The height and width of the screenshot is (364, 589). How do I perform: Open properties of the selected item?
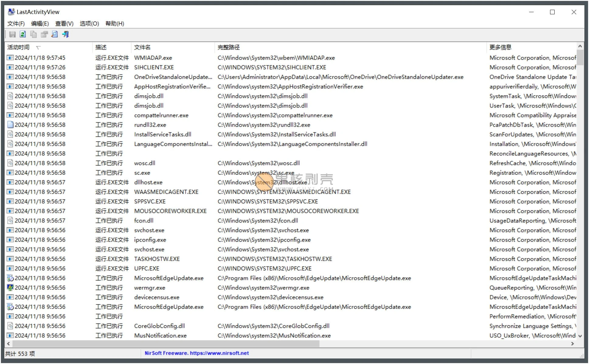pyautogui.click(x=44, y=34)
